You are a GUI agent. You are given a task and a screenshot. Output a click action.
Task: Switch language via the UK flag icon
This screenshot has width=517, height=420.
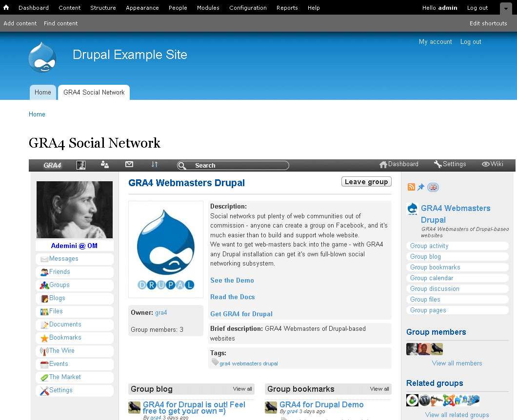click(433, 187)
